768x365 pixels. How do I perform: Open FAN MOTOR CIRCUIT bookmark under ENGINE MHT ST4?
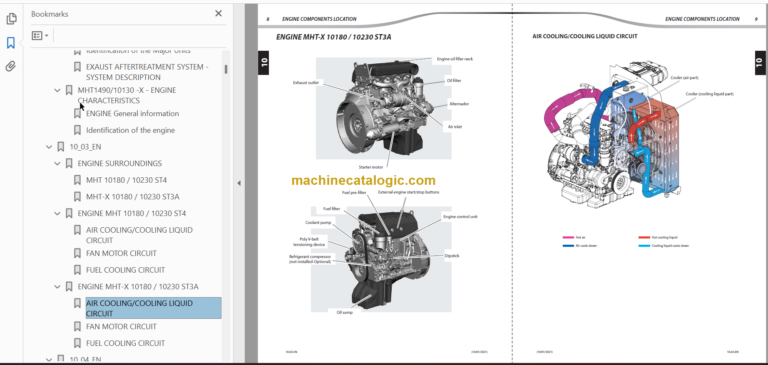click(x=121, y=253)
